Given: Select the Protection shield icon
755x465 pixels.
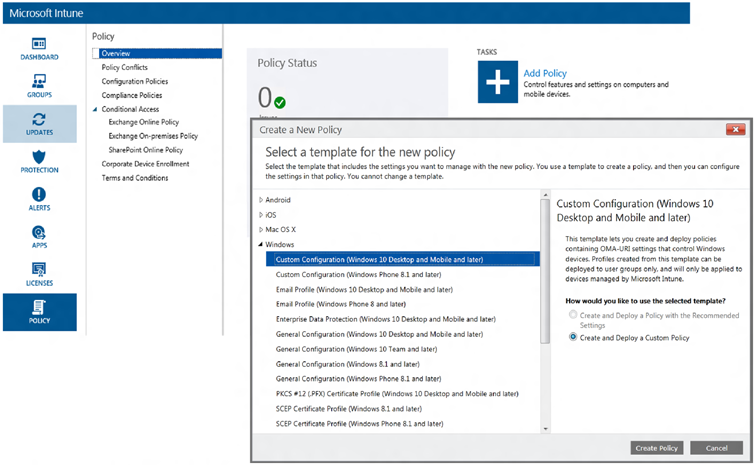Looking at the screenshot, I should [x=39, y=160].
